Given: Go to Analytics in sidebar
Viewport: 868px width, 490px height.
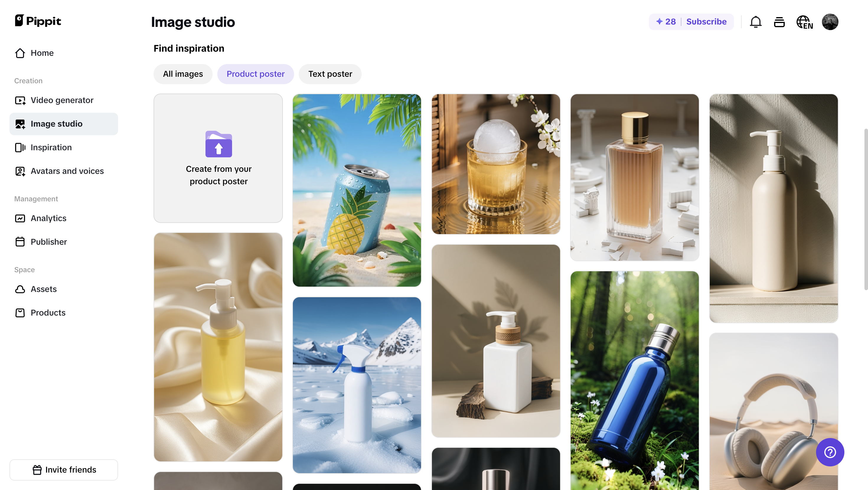Looking at the screenshot, I should coord(48,218).
